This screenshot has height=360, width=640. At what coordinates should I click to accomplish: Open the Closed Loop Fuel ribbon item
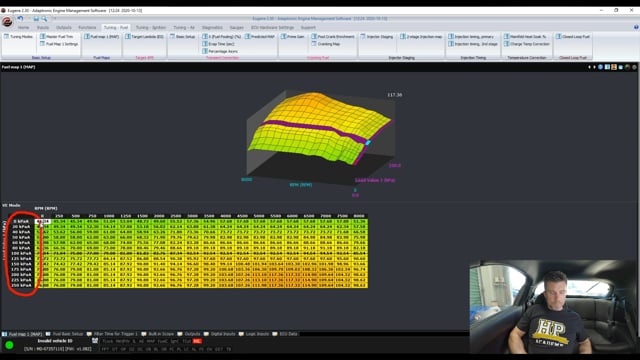(x=573, y=37)
